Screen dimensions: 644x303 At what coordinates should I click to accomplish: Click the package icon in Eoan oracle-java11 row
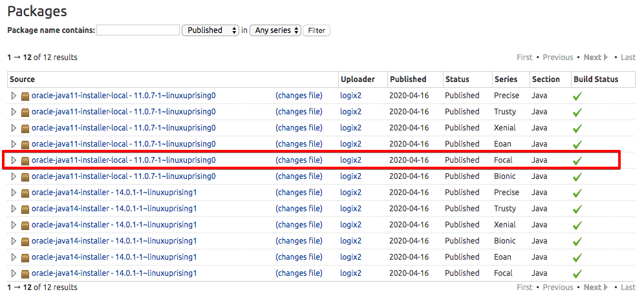(25, 144)
